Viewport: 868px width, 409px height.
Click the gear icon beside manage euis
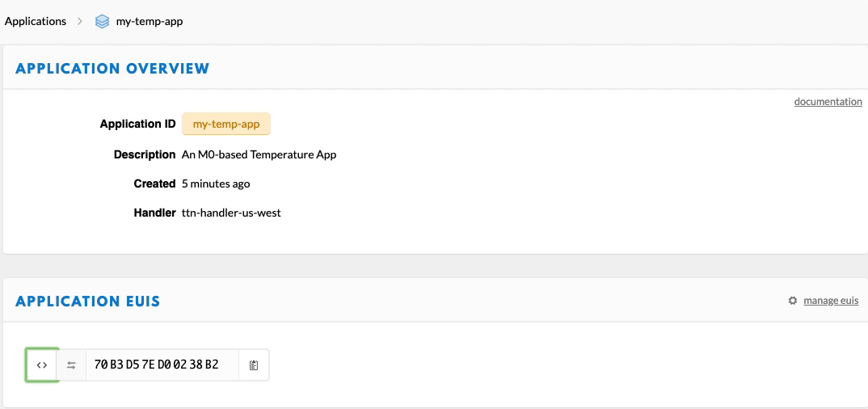pos(793,301)
